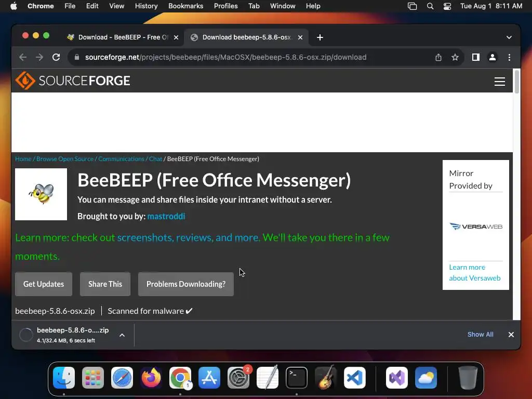532x399 pixels.
Task: Open the Profiles menu
Action: coord(225,6)
